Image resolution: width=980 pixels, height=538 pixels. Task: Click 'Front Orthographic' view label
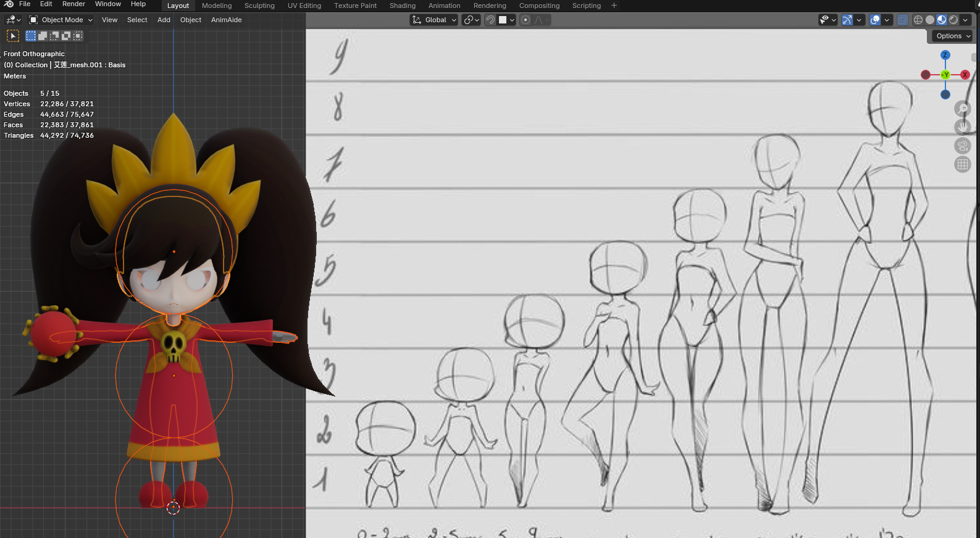34,54
